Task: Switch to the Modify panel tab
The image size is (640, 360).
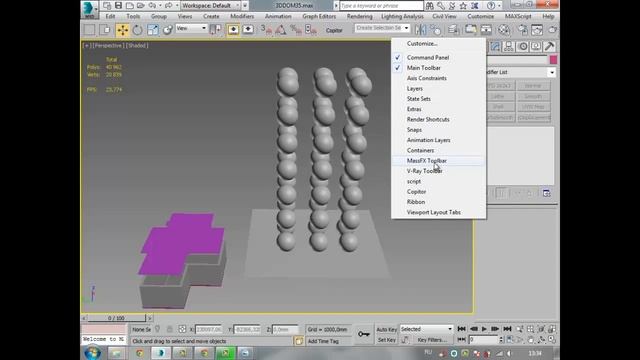Action: coord(495,47)
